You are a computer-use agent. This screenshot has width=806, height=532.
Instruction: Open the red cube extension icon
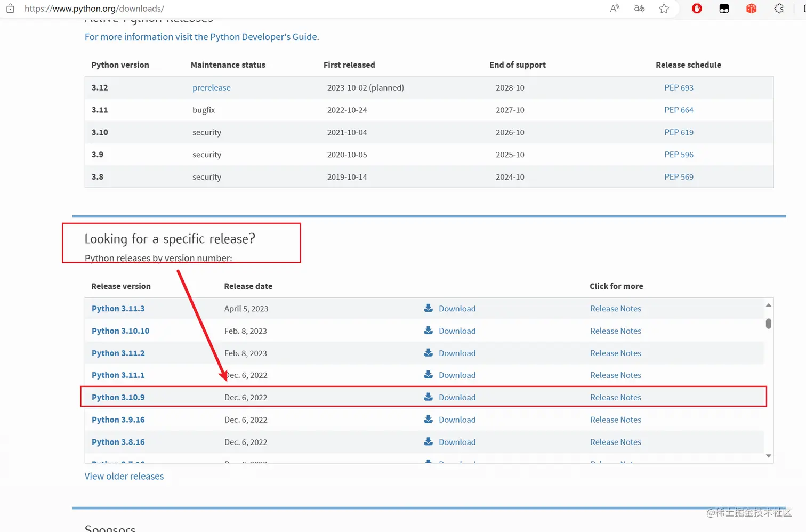751,9
